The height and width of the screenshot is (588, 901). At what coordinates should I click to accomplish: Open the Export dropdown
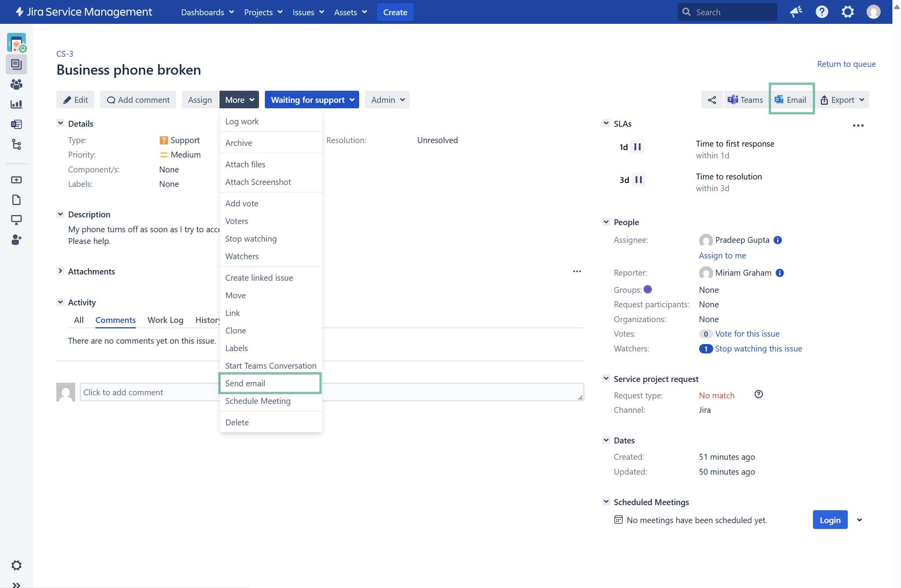(x=842, y=100)
